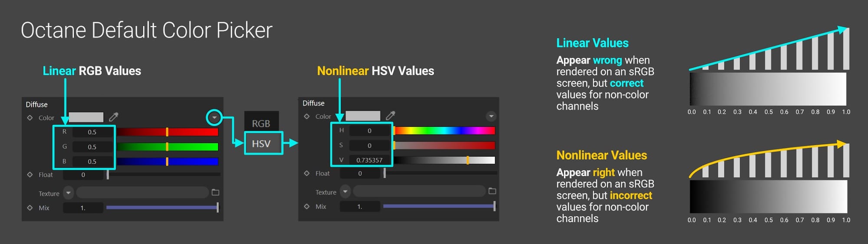Screen dimensions: 868x244
Task: Click the V value field 0.735357
Action: pyautogui.click(x=370, y=160)
